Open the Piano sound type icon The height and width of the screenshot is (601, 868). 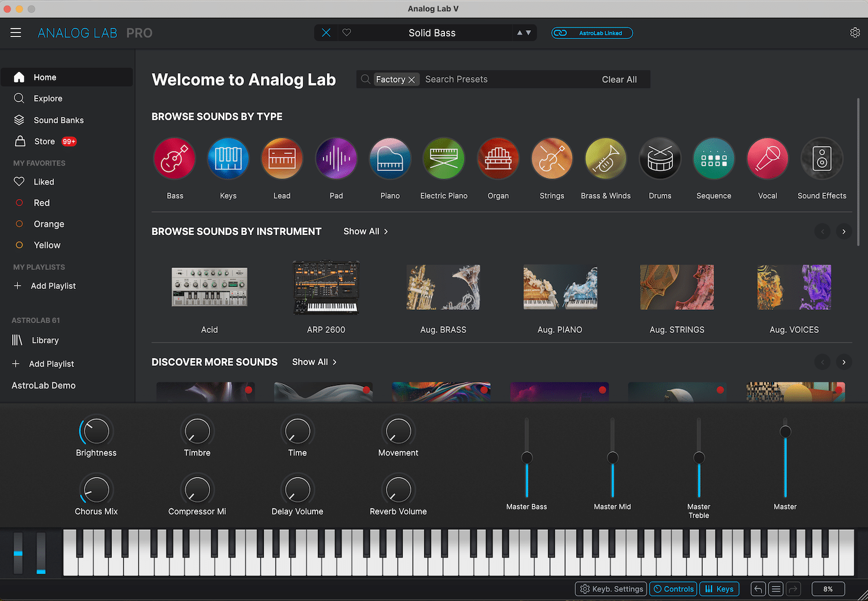click(x=390, y=159)
